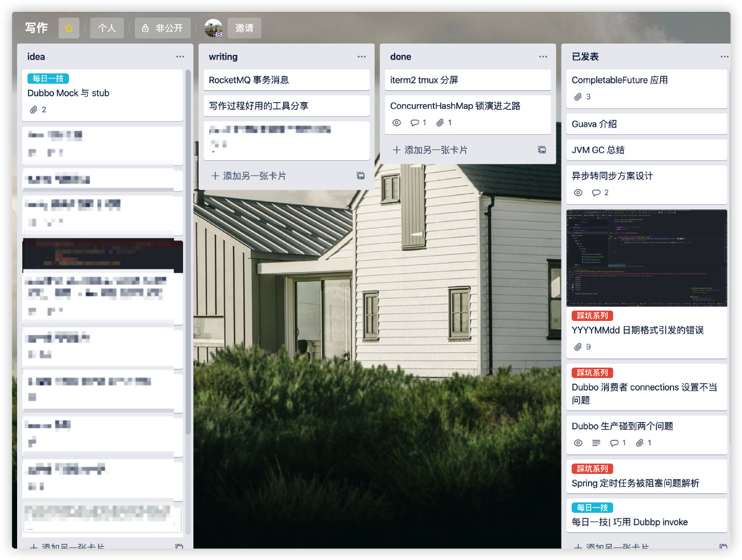
Task: Add another card to writing list
Action: [x=249, y=176]
